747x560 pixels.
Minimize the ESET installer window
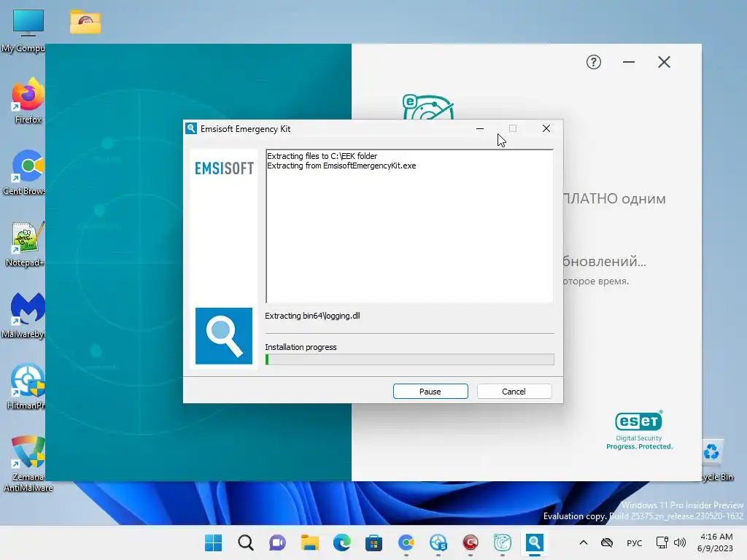coord(629,62)
